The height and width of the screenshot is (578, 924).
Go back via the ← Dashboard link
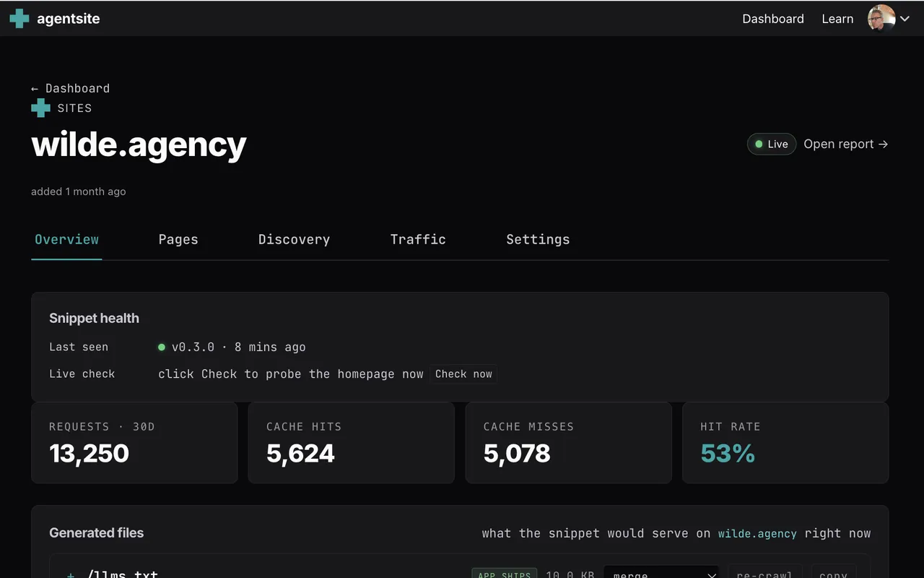point(70,88)
